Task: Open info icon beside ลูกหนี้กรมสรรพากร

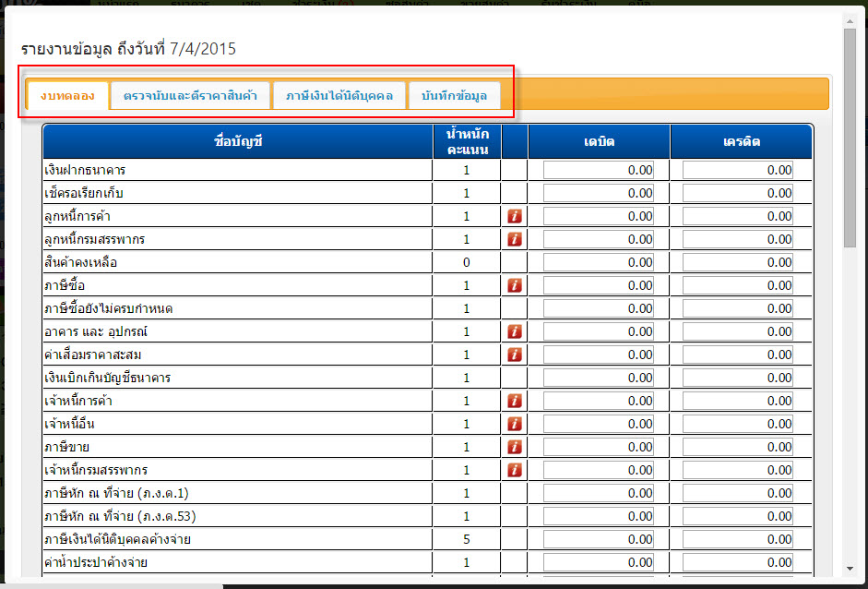Action: pyautogui.click(x=515, y=239)
